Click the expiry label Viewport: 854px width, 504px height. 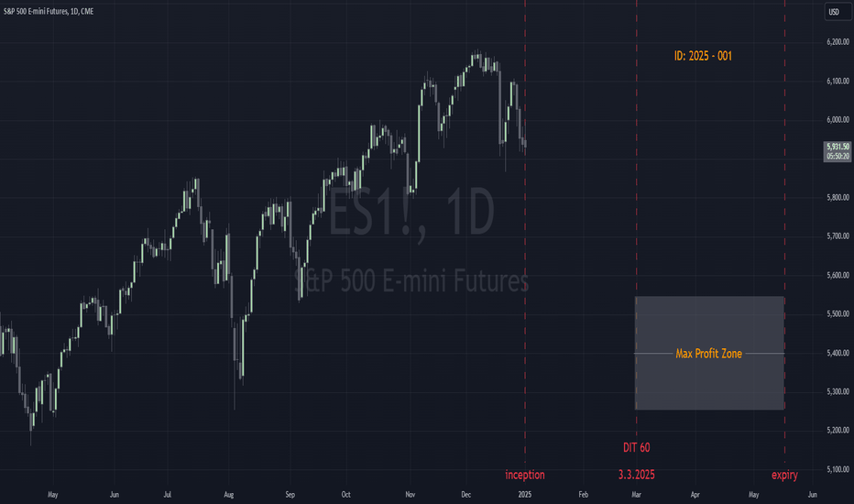point(784,475)
